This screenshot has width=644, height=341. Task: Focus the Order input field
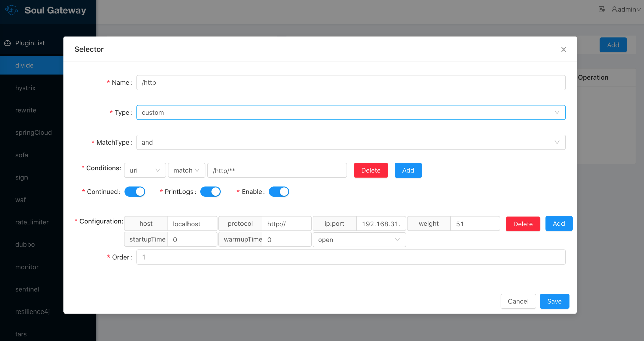[351, 257]
